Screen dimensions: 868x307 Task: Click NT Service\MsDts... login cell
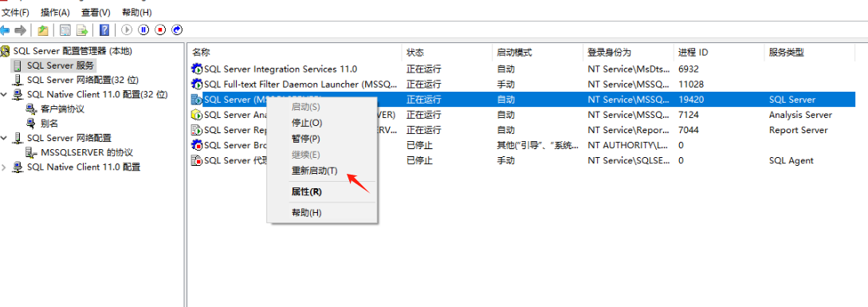tap(628, 69)
